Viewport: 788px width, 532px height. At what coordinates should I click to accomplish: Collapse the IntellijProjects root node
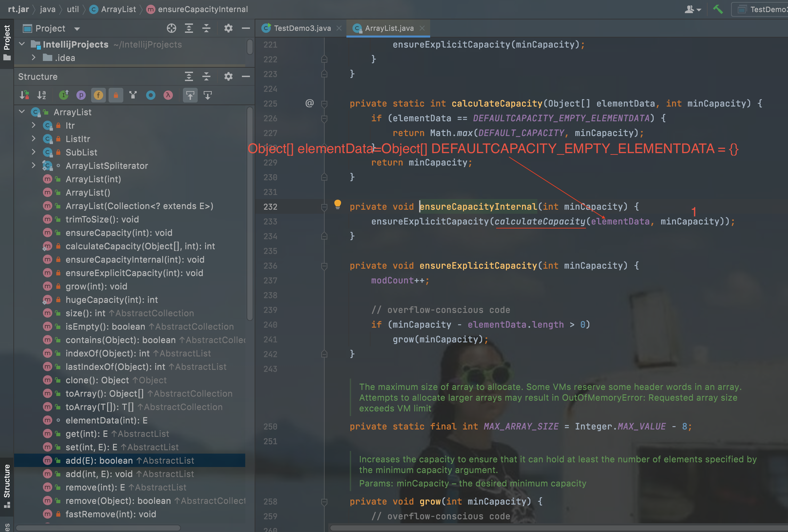tap(22, 44)
